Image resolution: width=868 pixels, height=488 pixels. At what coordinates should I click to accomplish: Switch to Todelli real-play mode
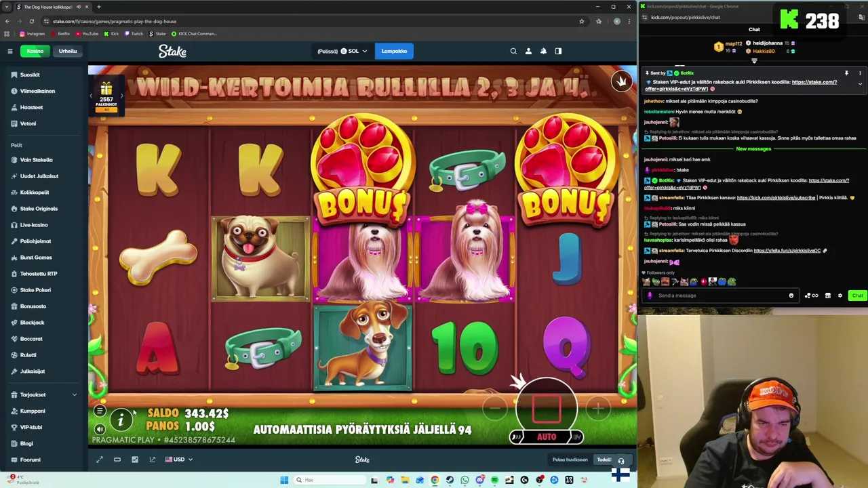[x=604, y=460]
